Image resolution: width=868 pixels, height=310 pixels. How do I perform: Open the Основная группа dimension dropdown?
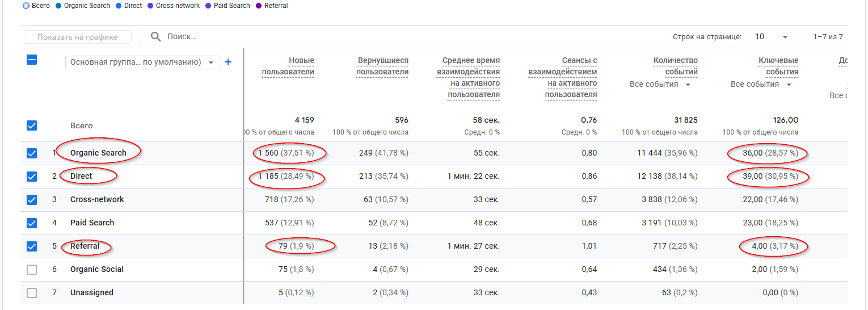pyautogui.click(x=143, y=62)
